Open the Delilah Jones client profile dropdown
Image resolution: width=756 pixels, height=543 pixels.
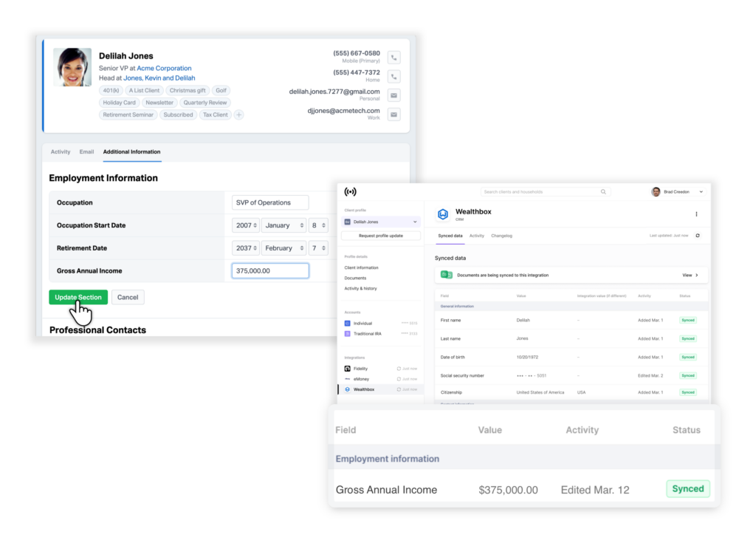pos(381,220)
